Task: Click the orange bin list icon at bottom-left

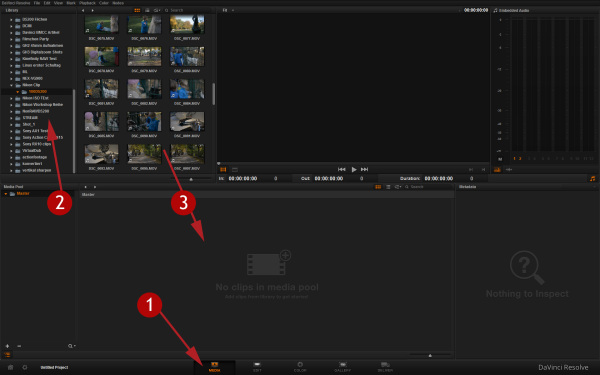Action: tap(7, 355)
